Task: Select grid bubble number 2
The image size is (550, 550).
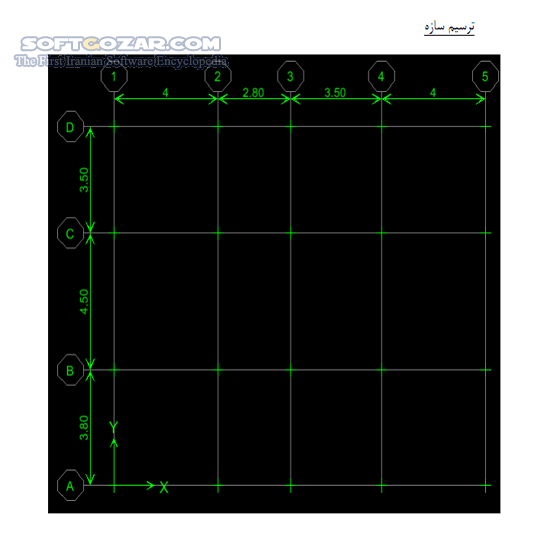Action: click(x=218, y=76)
